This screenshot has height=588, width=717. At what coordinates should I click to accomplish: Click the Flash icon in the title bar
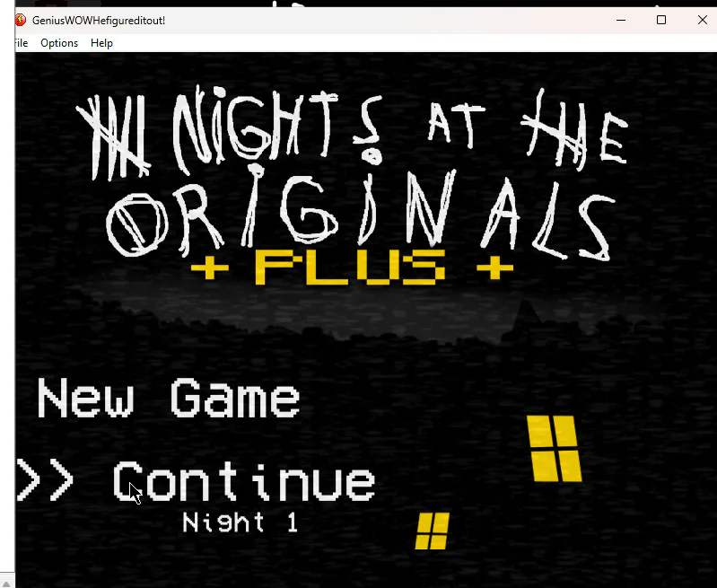click(20, 20)
